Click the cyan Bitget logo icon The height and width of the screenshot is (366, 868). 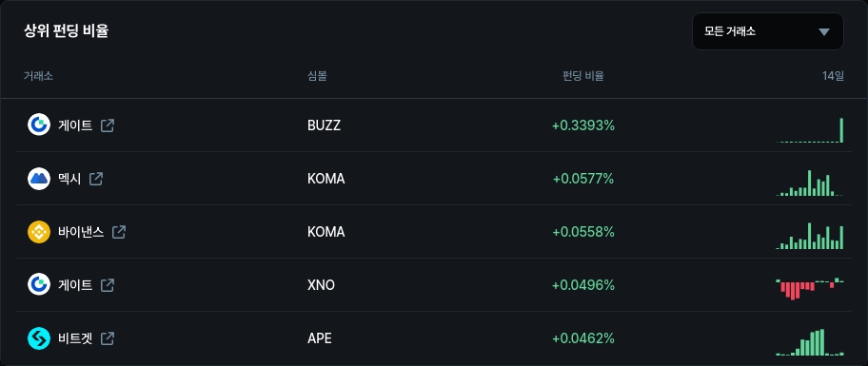tap(39, 338)
